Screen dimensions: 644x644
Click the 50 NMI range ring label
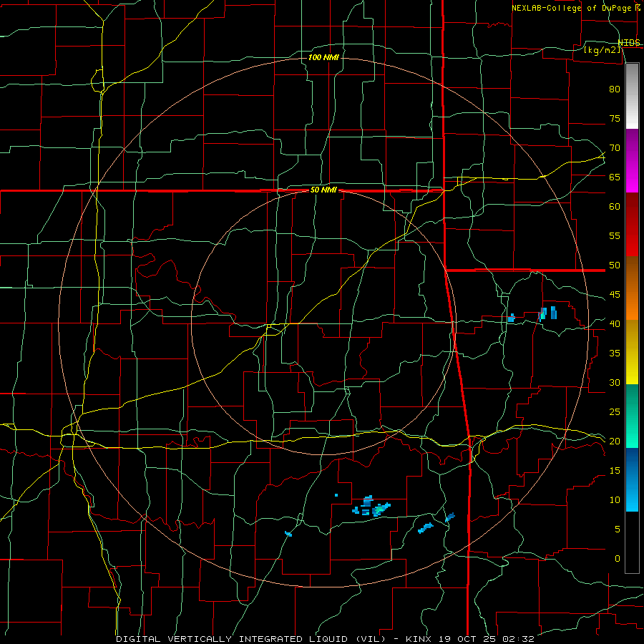pyautogui.click(x=323, y=190)
